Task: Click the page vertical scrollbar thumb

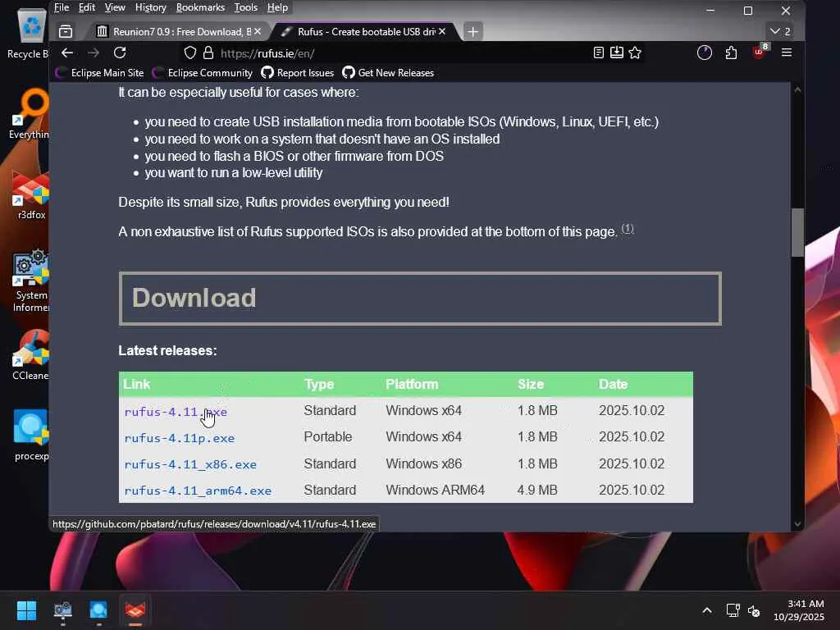Action: [797, 232]
